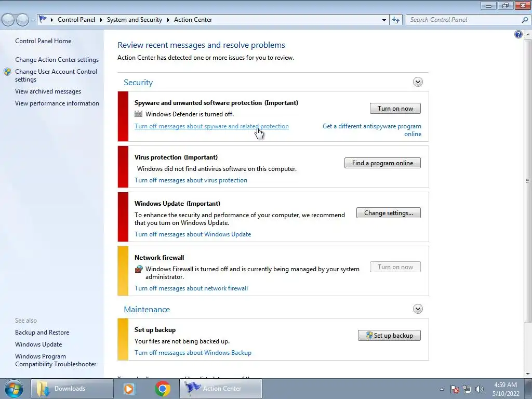This screenshot has height=399, width=532.
Task: Launch Windows Media Player from taskbar
Action: pos(129,389)
